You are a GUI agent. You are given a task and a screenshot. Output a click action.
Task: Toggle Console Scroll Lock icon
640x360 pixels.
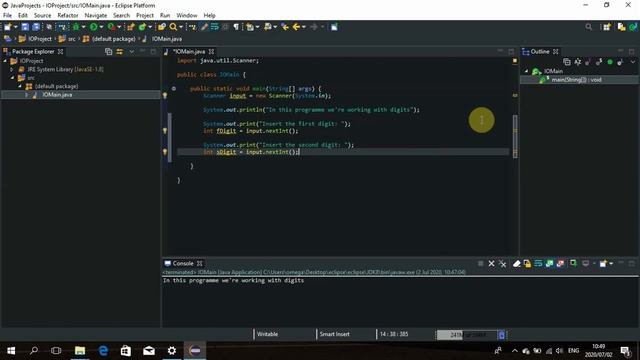[527, 264]
